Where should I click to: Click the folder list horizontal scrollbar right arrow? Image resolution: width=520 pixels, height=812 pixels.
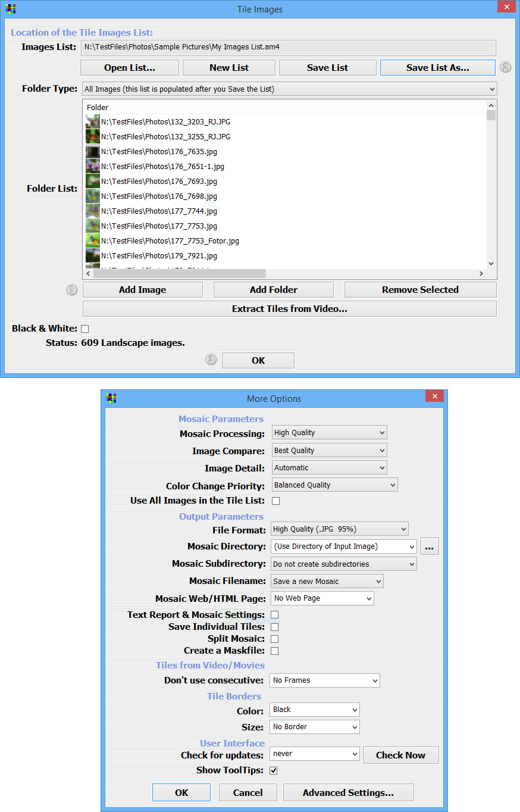tap(481, 274)
